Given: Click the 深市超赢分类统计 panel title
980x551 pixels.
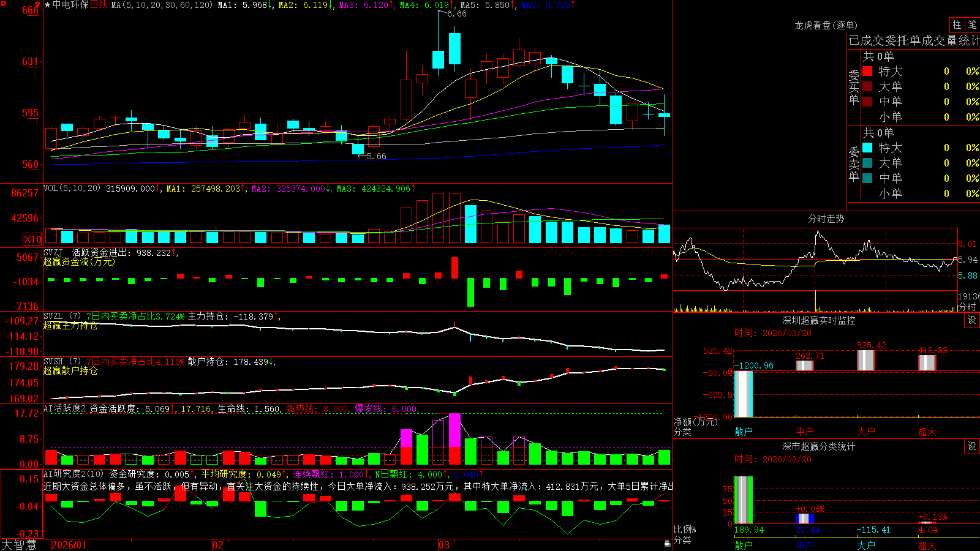Looking at the screenshot, I should 818,446.
